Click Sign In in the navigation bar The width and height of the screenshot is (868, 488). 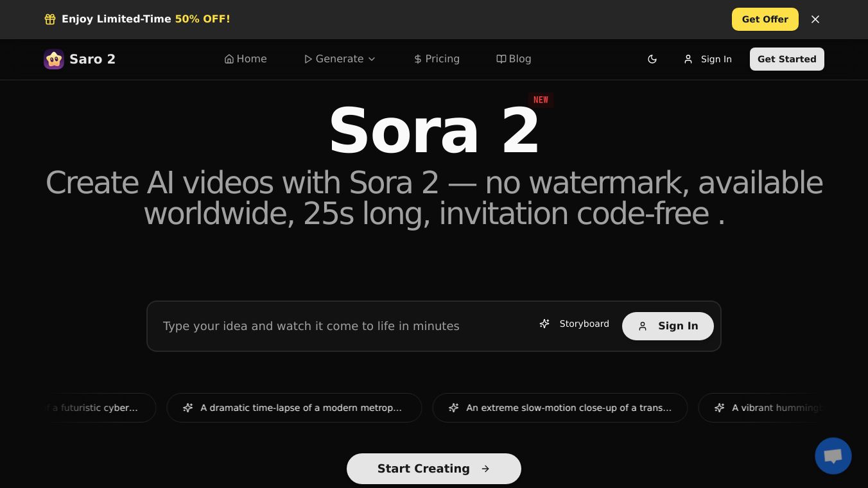[x=707, y=59]
